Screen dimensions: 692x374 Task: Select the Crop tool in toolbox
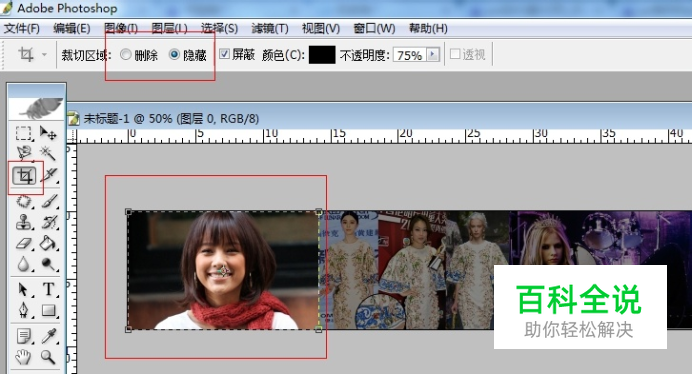pyautogui.click(x=24, y=176)
